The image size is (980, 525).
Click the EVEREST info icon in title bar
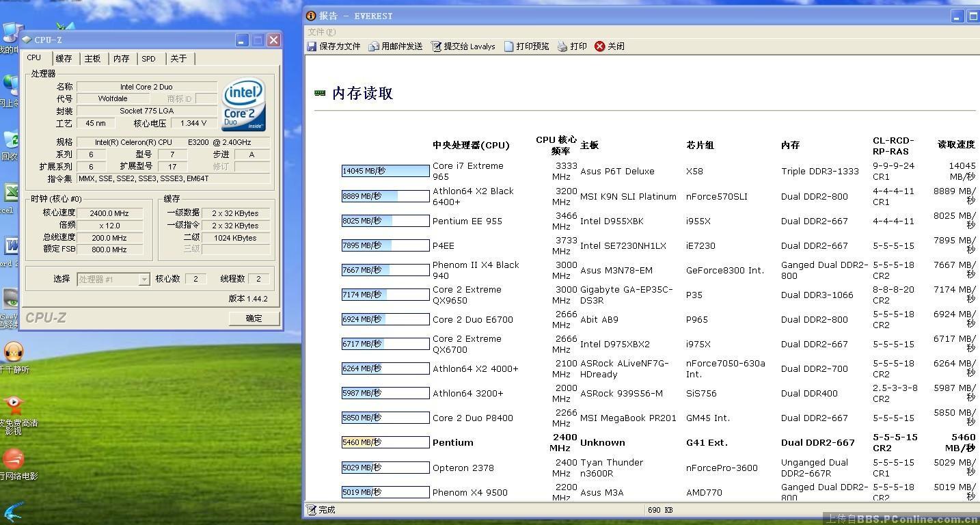(x=311, y=16)
